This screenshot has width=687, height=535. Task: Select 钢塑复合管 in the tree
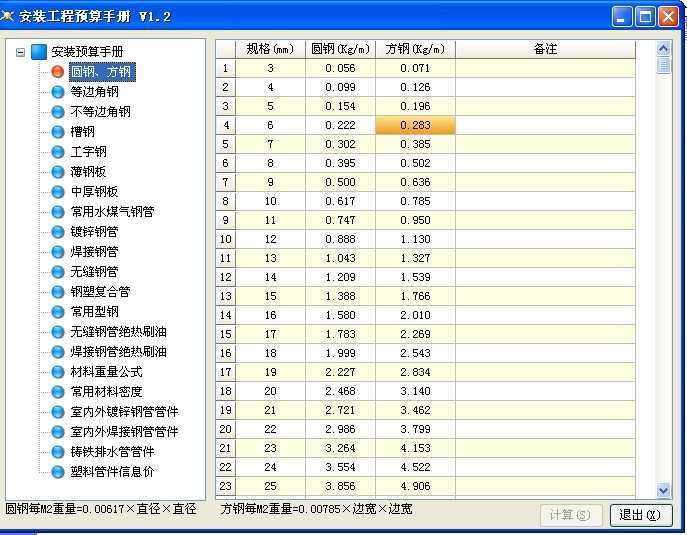tap(100, 292)
